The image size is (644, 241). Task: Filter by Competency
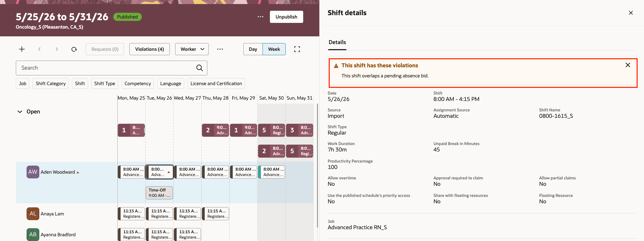point(138,83)
